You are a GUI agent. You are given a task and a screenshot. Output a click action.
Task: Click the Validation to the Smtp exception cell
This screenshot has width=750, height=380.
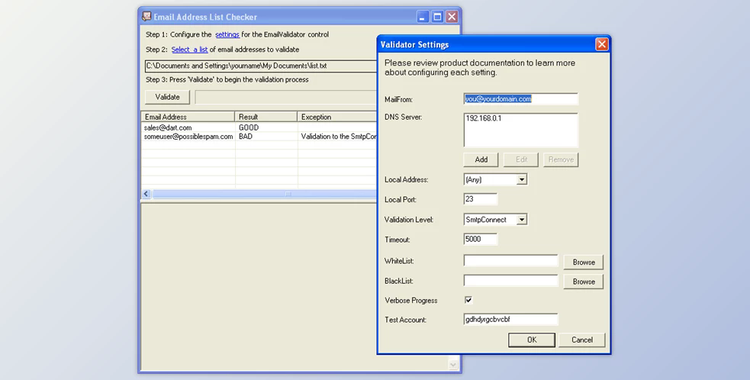coord(339,136)
